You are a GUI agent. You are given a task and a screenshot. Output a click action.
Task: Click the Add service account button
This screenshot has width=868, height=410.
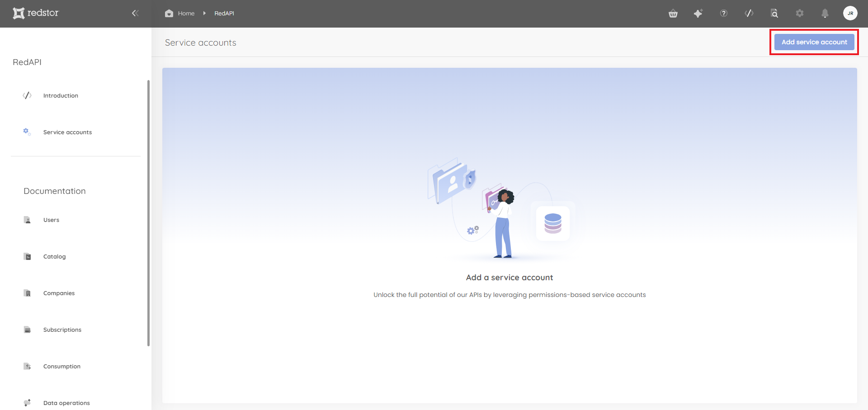pos(814,42)
